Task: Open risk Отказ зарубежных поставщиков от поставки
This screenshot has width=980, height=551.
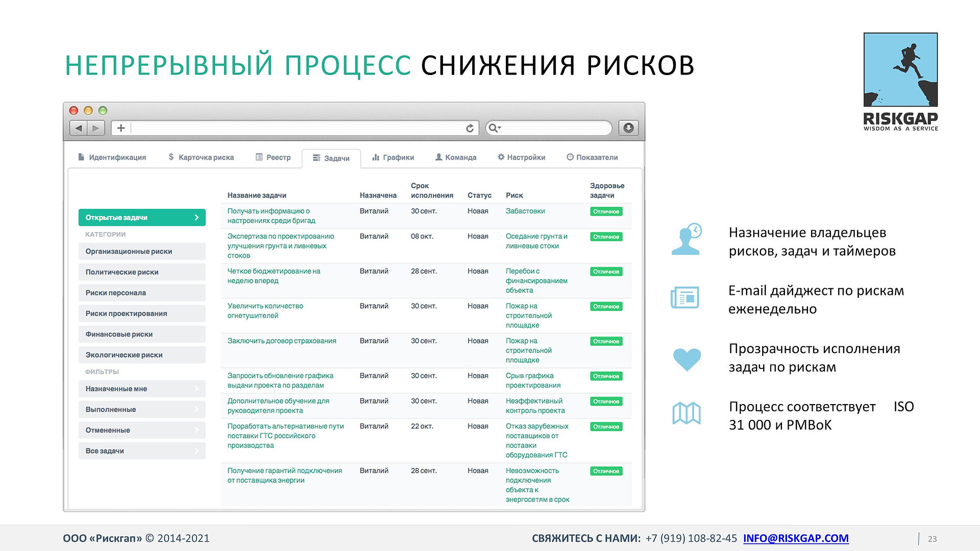Action: click(x=537, y=440)
